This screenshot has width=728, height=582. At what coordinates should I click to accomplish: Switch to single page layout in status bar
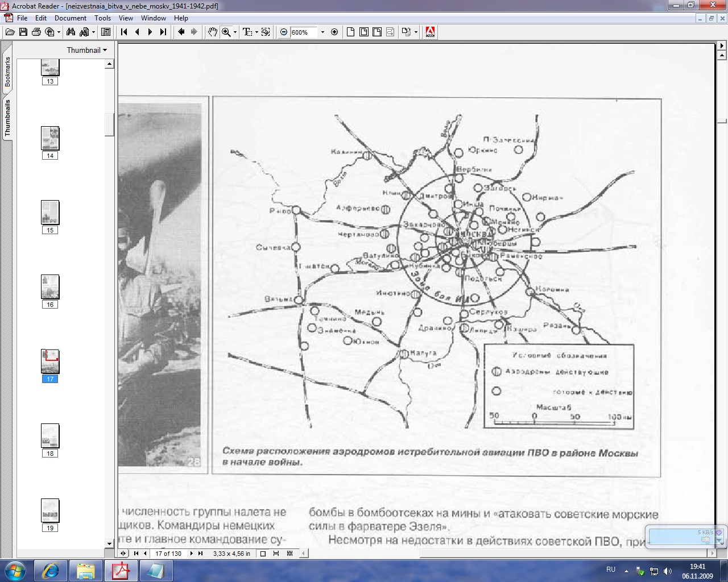(x=263, y=554)
